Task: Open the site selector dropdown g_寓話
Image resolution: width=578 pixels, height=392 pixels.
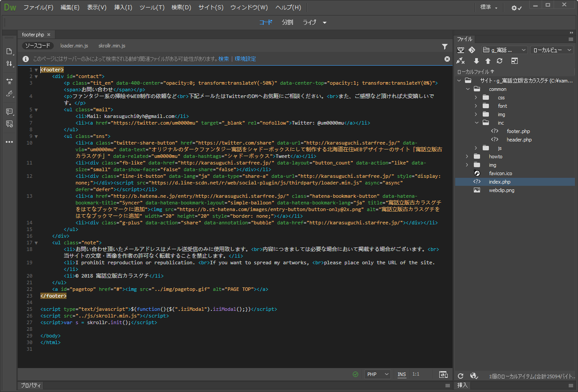Action: [504, 50]
